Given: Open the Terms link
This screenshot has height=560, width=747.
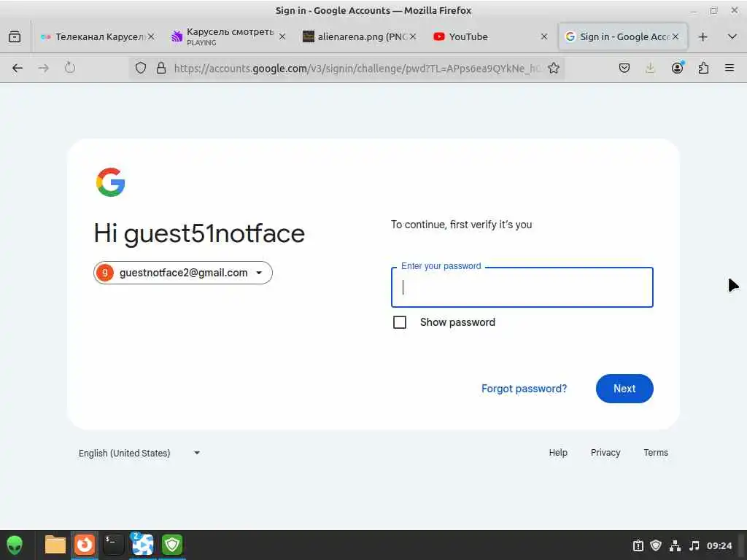Looking at the screenshot, I should pos(656,452).
